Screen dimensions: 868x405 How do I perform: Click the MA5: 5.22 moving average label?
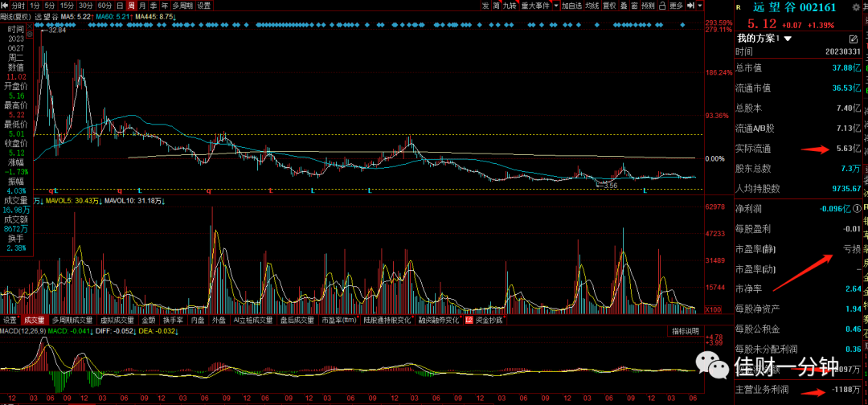tap(76, 17)
